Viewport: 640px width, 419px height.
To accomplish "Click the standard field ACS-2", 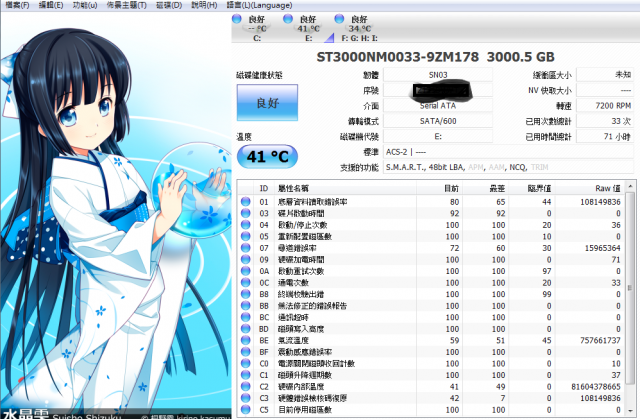I will (508, 152).
